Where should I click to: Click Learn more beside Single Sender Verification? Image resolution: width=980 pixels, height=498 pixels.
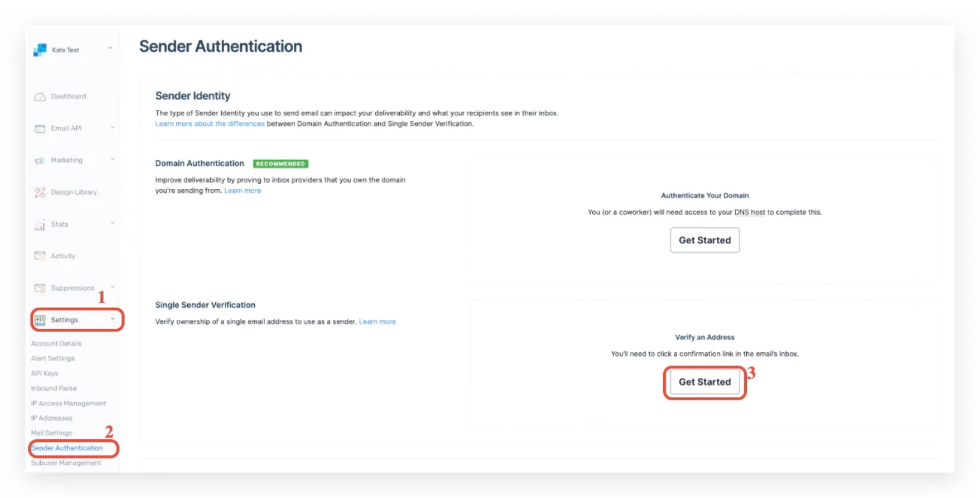[378, 322]
